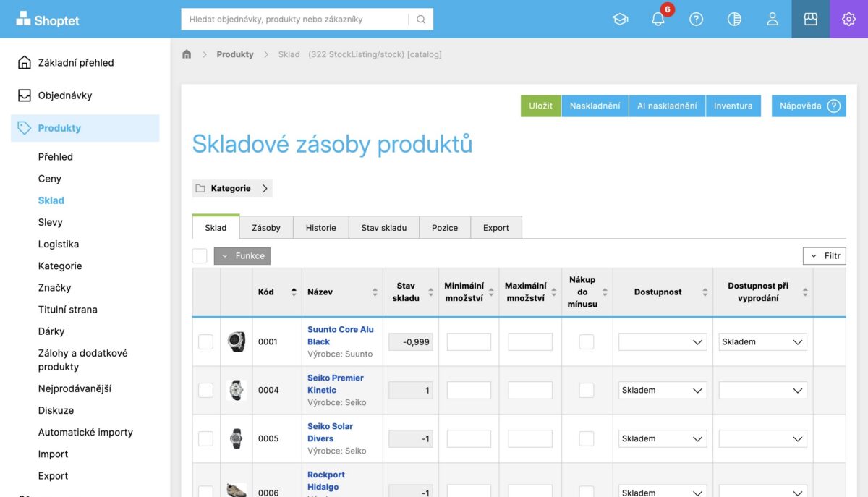
Task: Open the Pozice tab
Action: coord(445,228)
